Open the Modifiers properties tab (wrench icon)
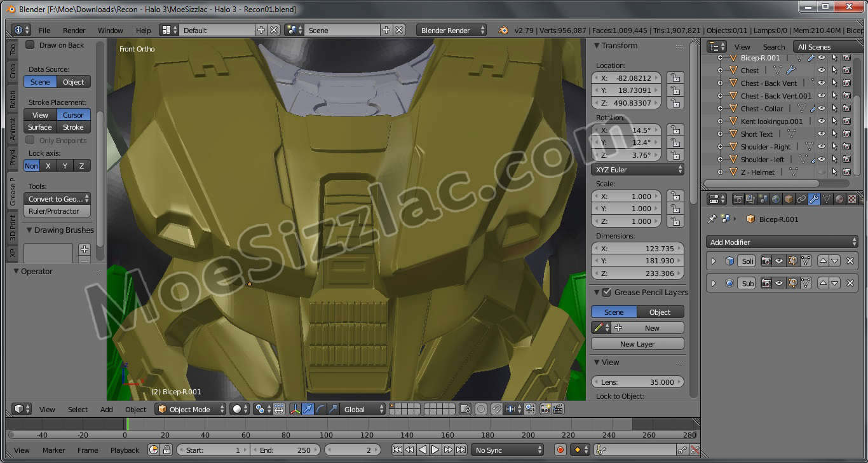The image size is (868, 463). 814,199
